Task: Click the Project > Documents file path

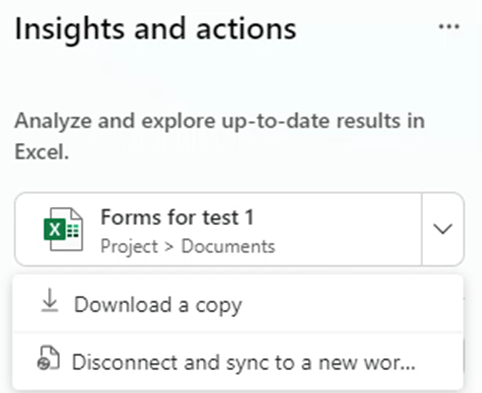Action: 188,247
